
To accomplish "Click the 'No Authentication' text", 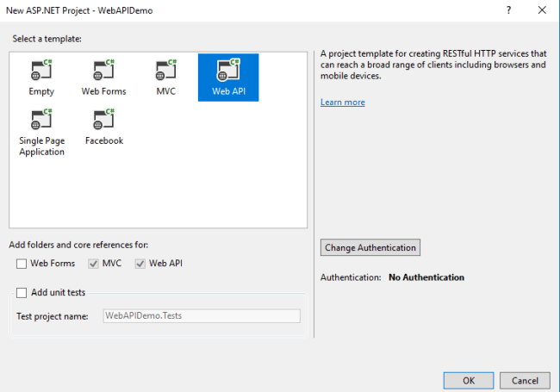I will (426, 277).
